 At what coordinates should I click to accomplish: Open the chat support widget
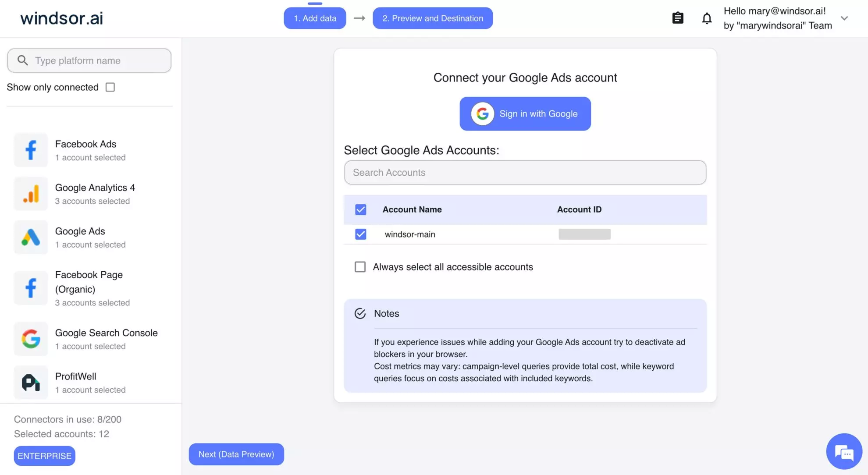[x=844, y=451]
